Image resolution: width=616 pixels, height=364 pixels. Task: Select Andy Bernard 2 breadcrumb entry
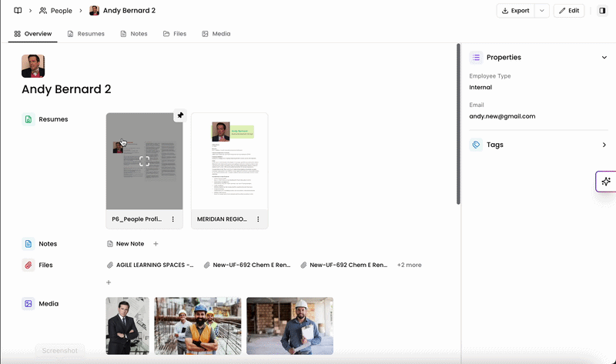pos(122,11)
